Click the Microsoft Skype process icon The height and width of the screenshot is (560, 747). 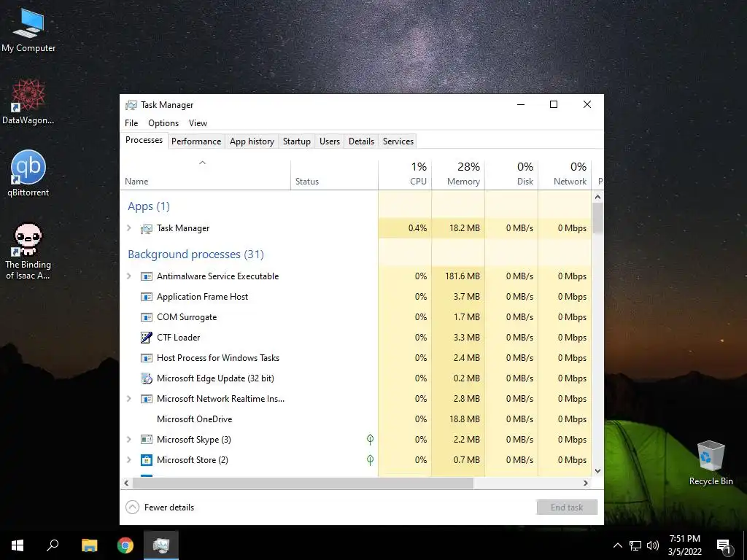pyautogui.click(x=146, y=440)
